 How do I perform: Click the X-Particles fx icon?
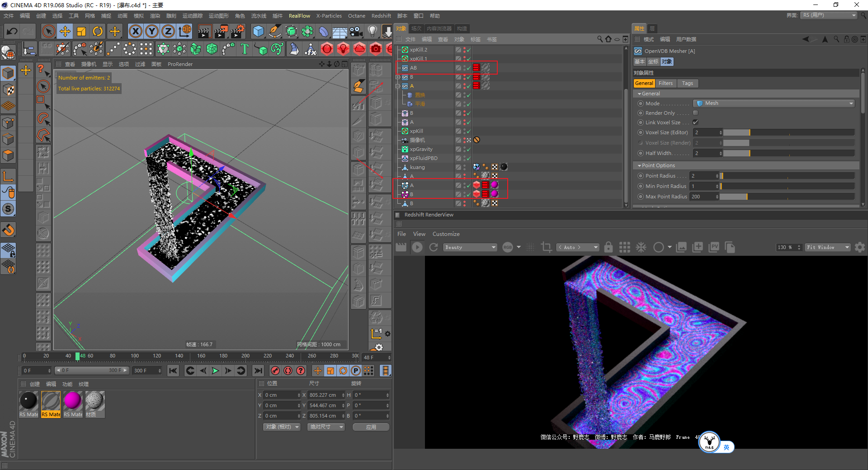tap(311, 48)
